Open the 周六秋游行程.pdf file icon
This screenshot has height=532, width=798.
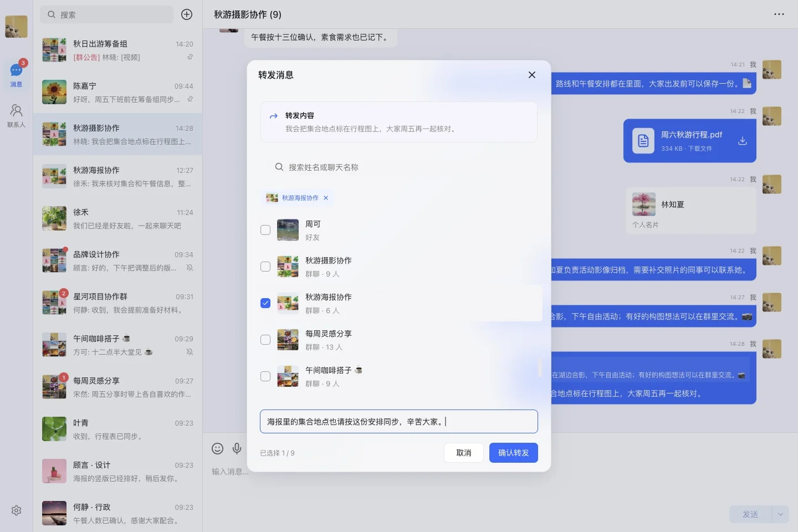643,141
